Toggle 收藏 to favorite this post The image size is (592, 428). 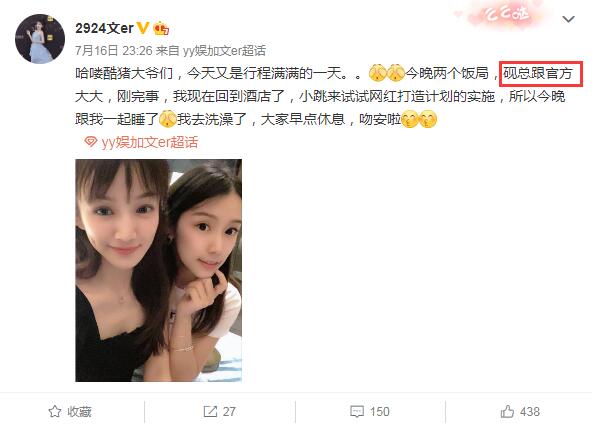point(79,411)
